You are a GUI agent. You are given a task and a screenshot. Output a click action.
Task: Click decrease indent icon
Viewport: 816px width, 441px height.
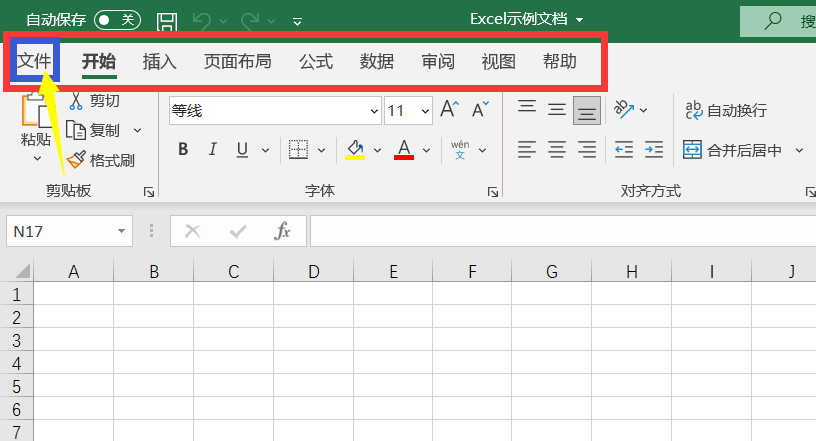(623, 150)
